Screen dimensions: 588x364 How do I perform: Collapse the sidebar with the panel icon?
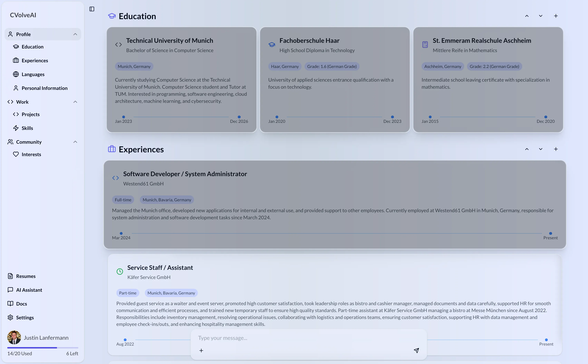pos(92,9)
